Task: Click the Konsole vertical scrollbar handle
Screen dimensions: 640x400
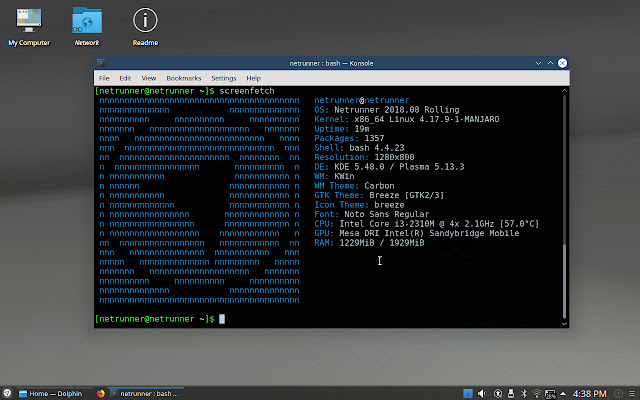Action: (564, 281)
